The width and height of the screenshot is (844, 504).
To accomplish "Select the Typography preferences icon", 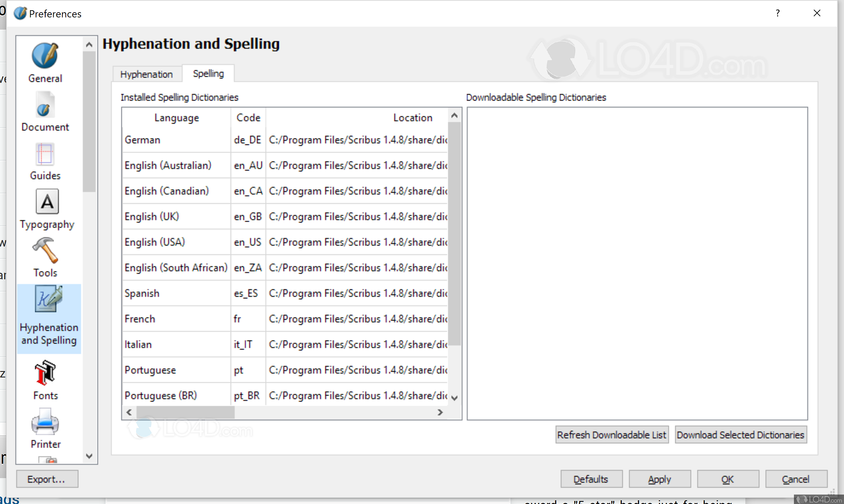I will pos(47,209).
